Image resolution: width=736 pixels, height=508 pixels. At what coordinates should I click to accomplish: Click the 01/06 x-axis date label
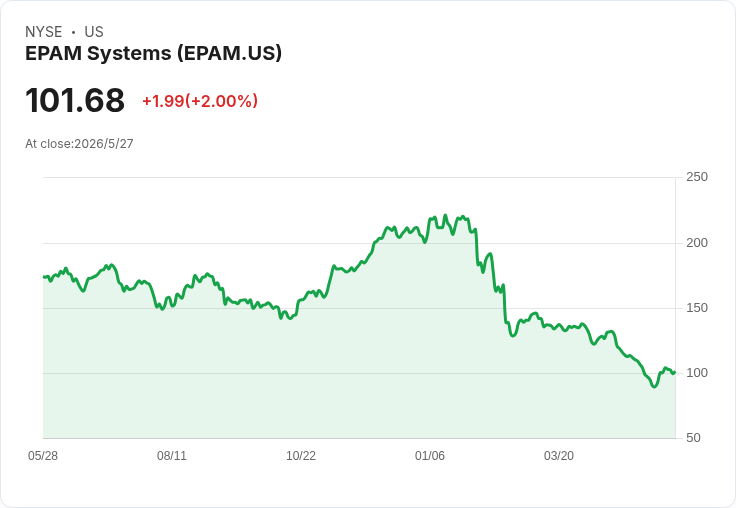(x=429, y=456)
